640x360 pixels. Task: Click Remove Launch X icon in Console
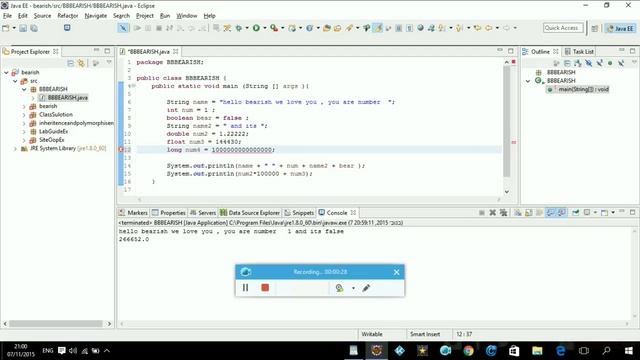(x=493, y=213)
